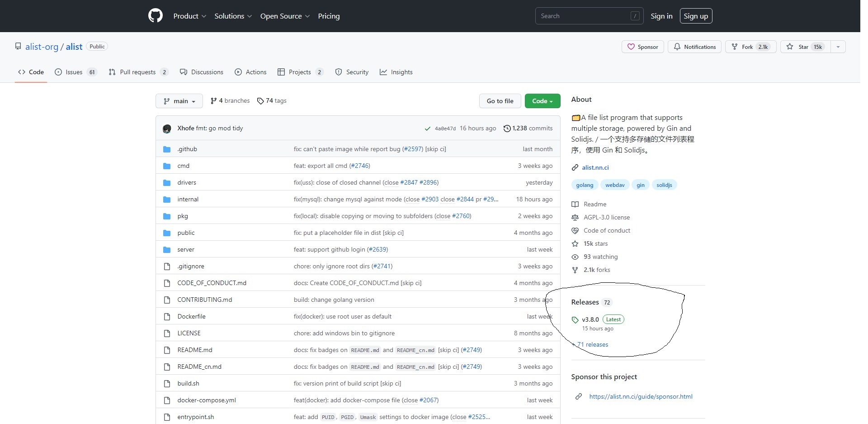Click the Dockerfile file icon
The height and width of the screenshot is (424, 868).
tap(167, 316)
